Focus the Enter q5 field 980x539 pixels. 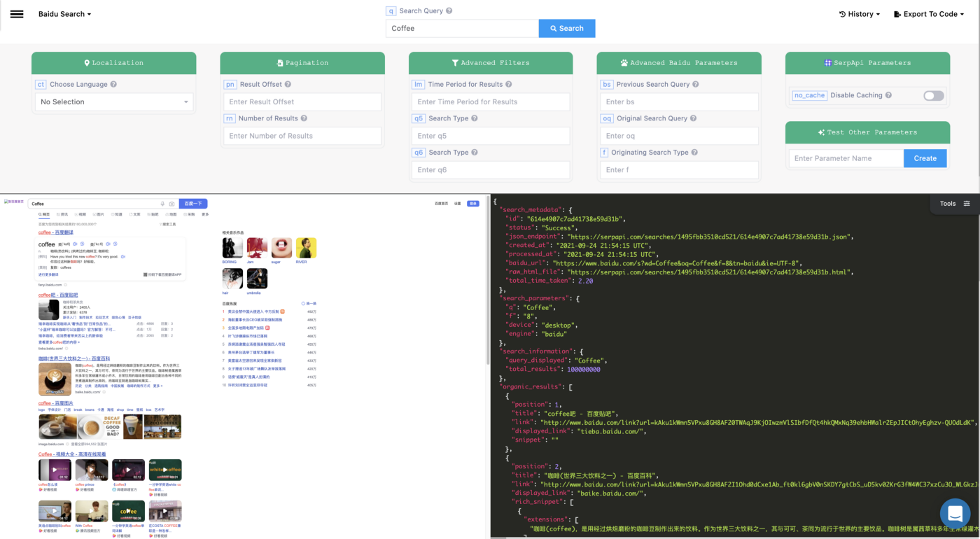(x=491, y=136)
